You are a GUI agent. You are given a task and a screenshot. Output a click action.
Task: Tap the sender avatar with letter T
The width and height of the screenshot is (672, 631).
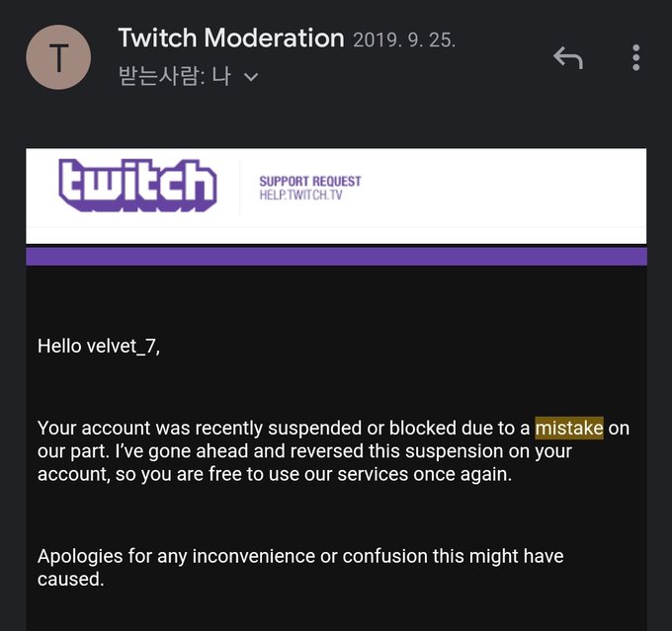click(x=59, y=58)
